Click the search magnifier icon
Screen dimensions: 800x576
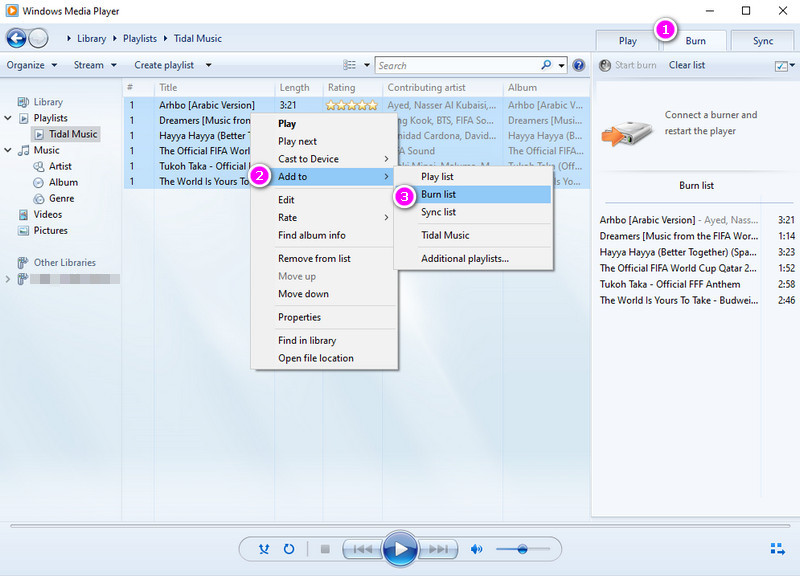pos(546,65)
